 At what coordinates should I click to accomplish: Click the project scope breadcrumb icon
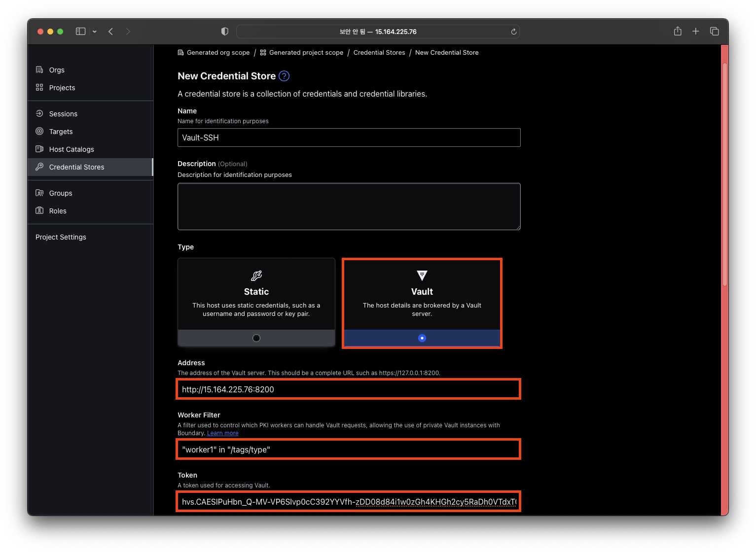263,53
